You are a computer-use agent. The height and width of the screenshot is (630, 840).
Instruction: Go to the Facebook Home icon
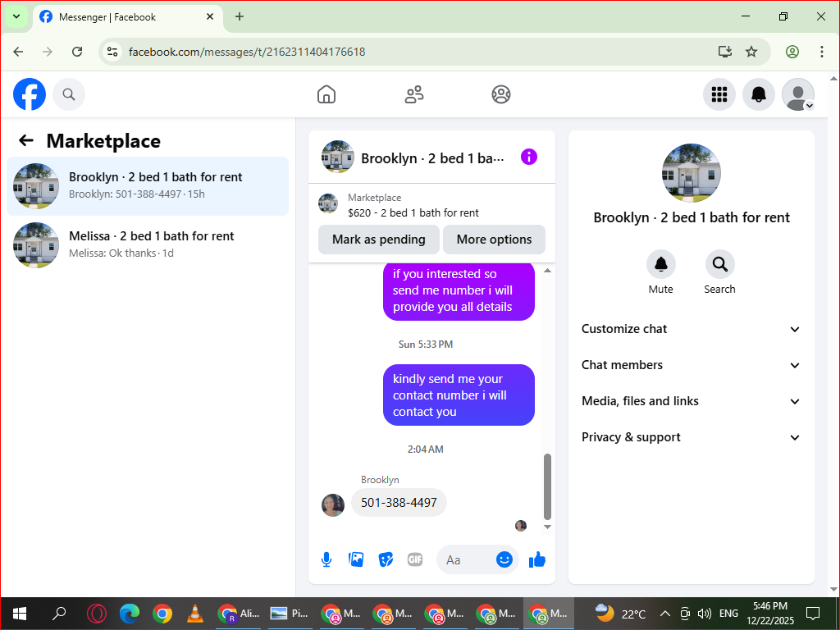click(x=326, y=94)
